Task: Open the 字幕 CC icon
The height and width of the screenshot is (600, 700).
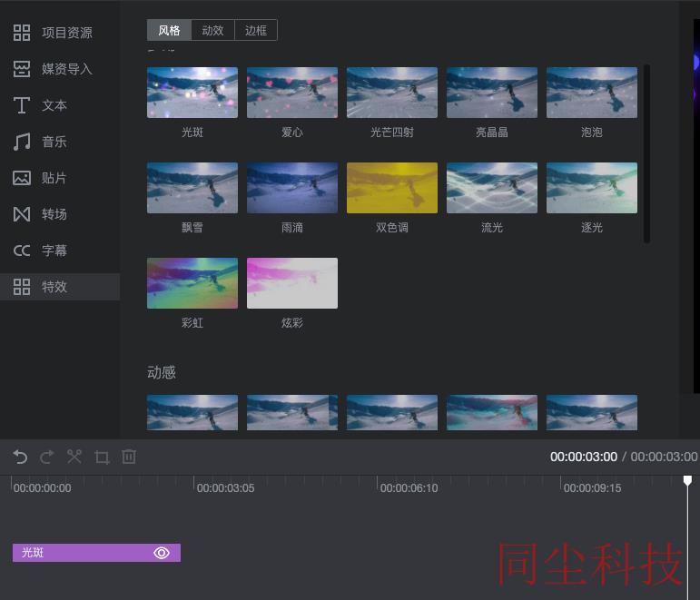Action: point(22,251)
